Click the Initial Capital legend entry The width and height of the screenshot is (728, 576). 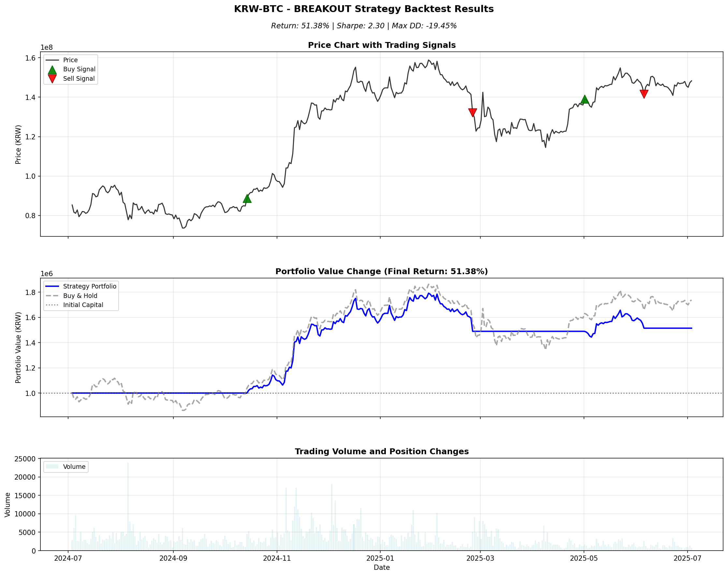point(83,305)
